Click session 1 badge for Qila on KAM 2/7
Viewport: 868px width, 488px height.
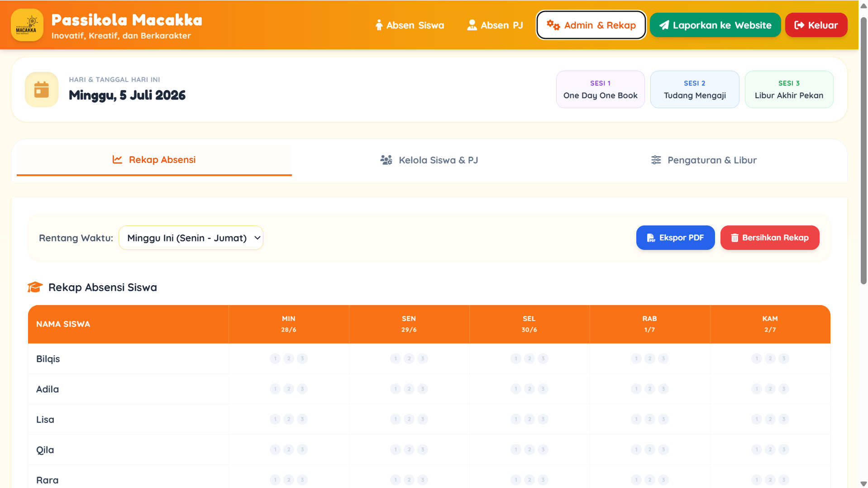point(757,450)
